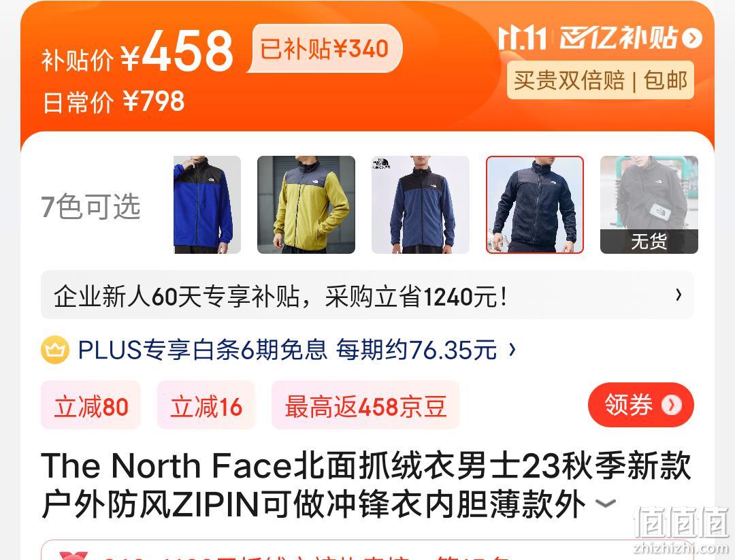This screenshot has width=735, height=560.
Task: Tap the PLUS crown icon
Action: (55, 350)
